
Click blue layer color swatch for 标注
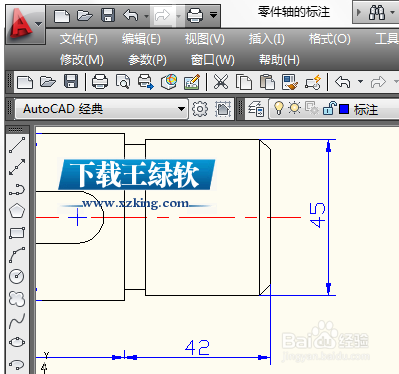point(344,109)
